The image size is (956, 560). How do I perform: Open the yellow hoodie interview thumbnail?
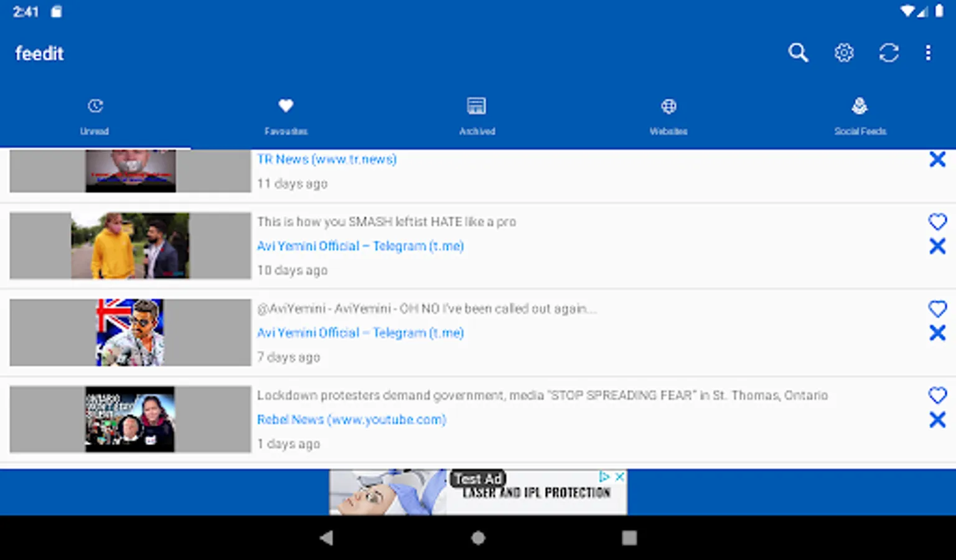coord(130,246)
